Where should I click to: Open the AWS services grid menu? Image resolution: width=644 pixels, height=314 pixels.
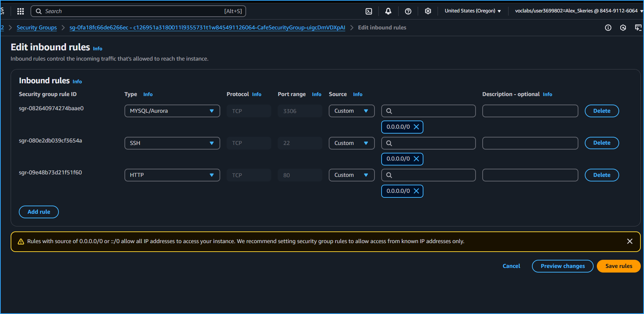click(21, 11)
